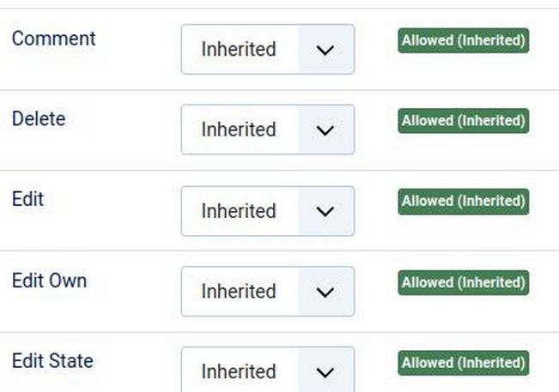
Task: Click the Allowed (Inherited) badge for Edit State
Action: pos(463,363)
